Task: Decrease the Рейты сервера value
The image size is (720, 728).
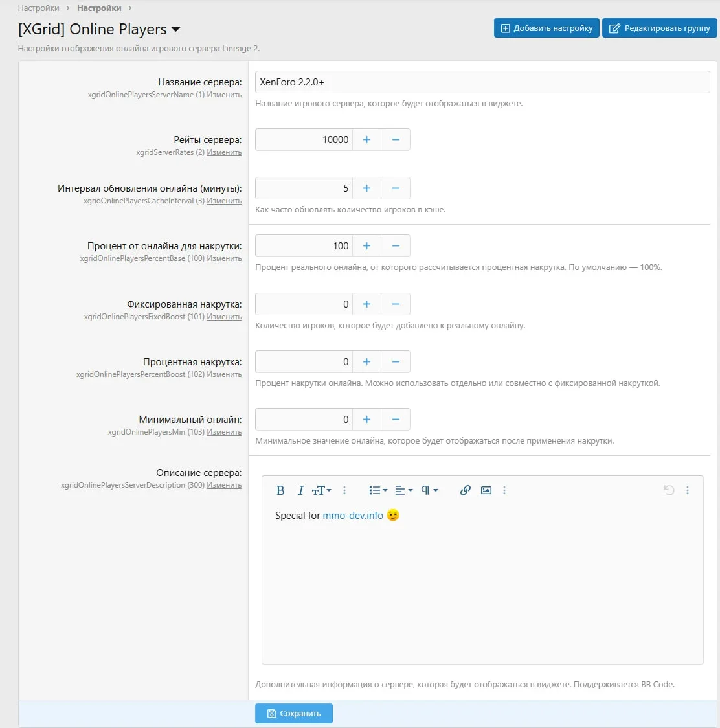Action: 396,140
